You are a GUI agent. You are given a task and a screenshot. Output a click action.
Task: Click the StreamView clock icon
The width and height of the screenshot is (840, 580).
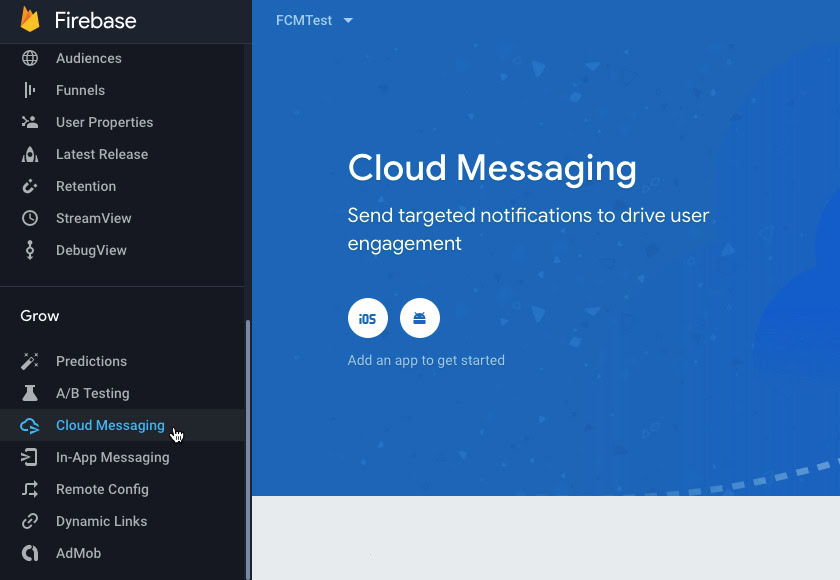coord(30,218)
